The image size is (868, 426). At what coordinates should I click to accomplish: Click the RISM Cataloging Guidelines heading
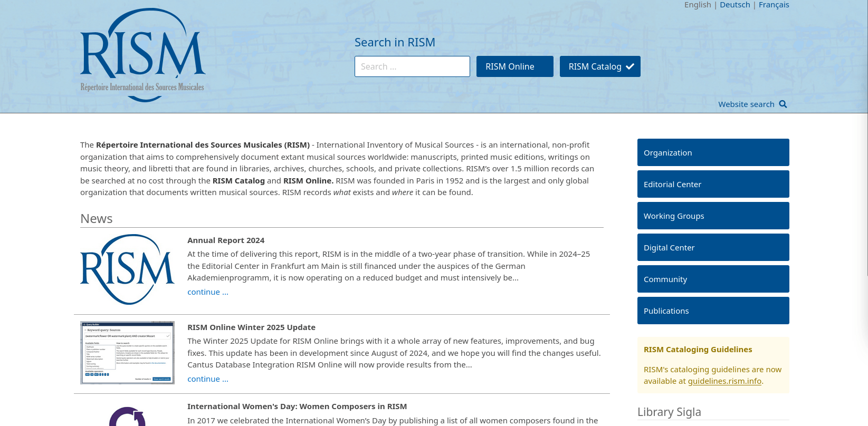point(698,350)
